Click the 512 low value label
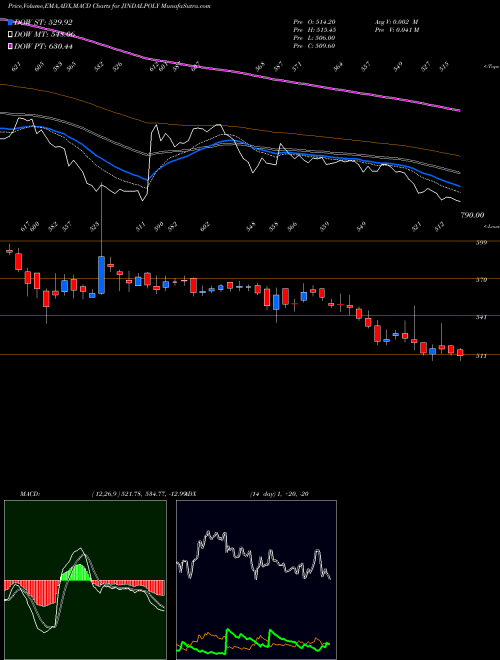This screenshot has width=500, height=660. pyautogui.click(x=439, y=226)
